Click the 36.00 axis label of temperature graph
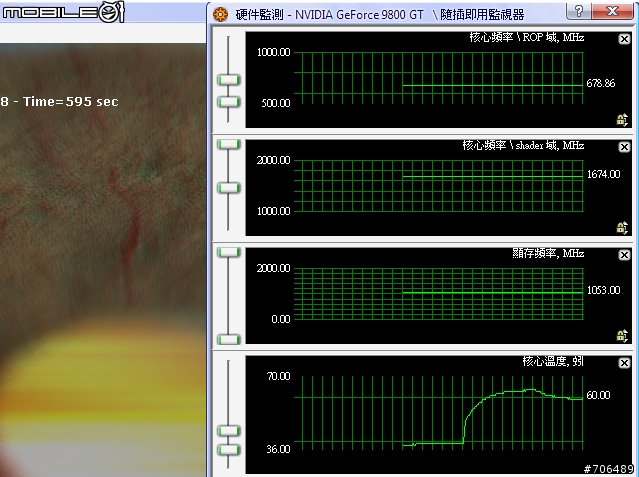Screen dimensions: 639x477 (278, 449)
